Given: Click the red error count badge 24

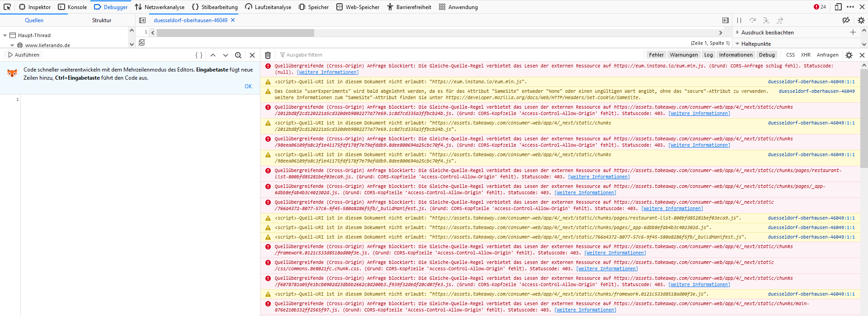Looking at the screenshot, I should [x=820, y=7].
